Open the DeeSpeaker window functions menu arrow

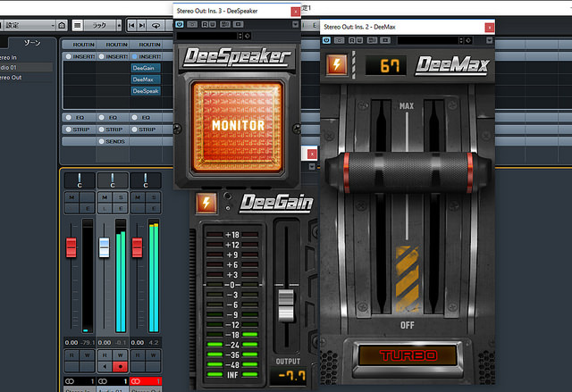click(296, 24)
